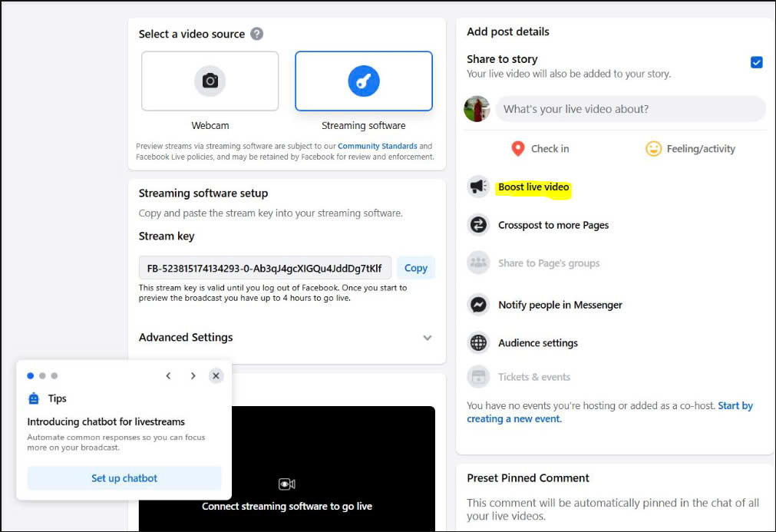Select the first blue tip page dot
This screenshot has height=532, width=776.
(30, 375)
